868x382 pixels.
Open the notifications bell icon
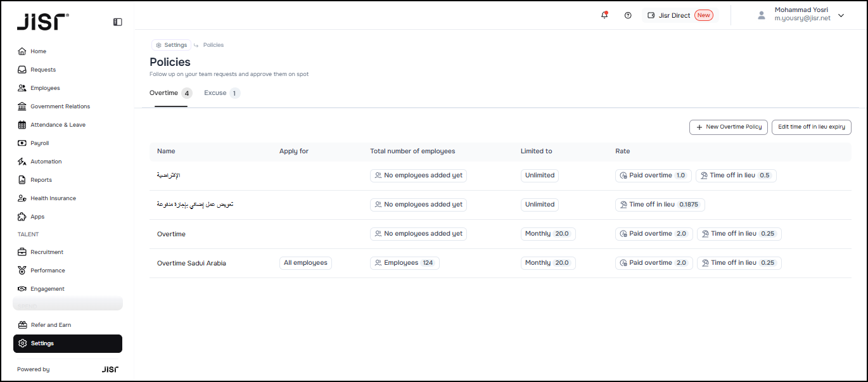click(604, 15)
